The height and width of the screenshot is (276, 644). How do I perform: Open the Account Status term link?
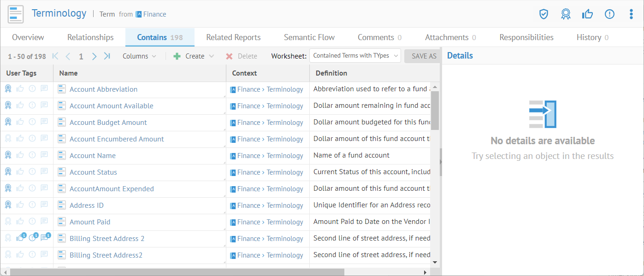93,172
